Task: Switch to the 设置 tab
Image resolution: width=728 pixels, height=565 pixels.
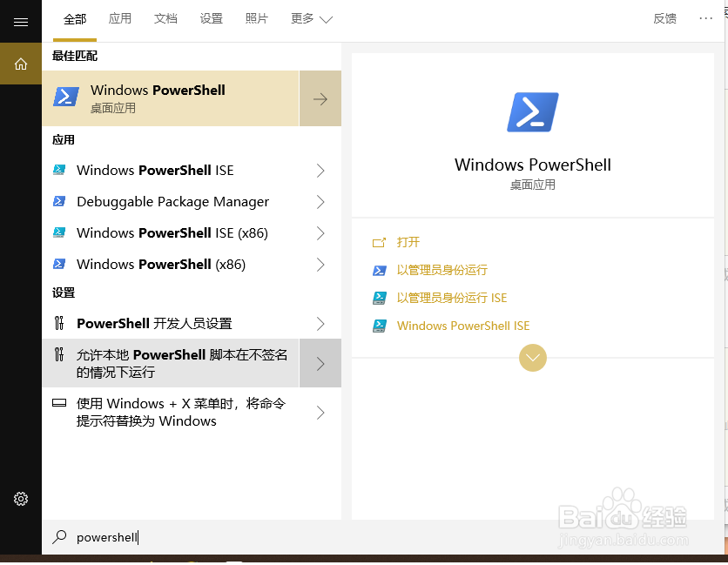Action: click(211, 17)
